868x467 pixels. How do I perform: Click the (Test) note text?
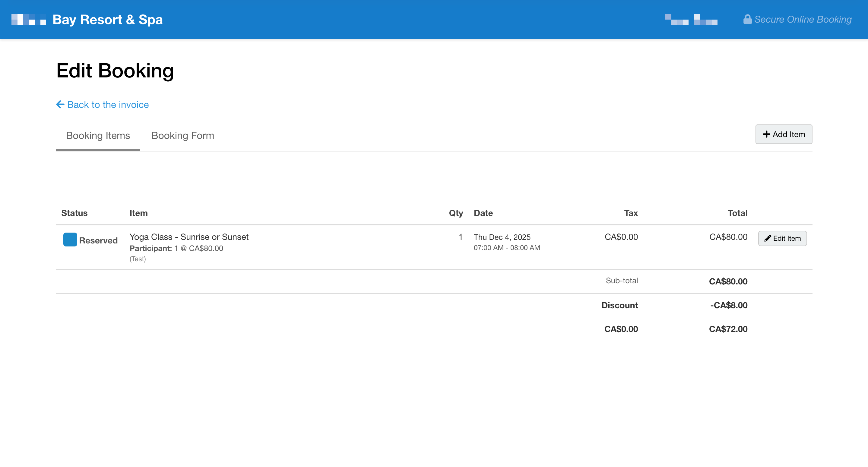[x=138, y=259]
